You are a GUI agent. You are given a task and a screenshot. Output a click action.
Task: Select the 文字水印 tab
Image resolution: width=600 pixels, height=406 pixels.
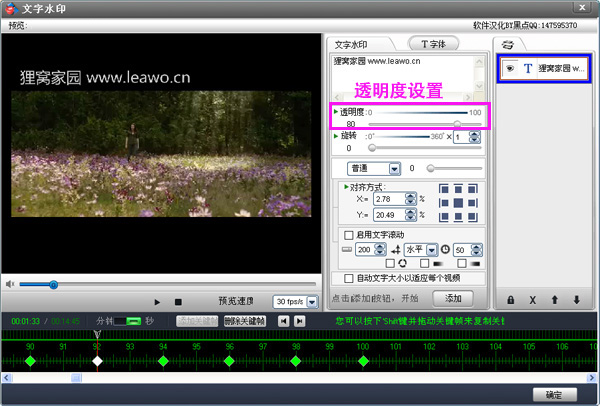pos(354,44)
